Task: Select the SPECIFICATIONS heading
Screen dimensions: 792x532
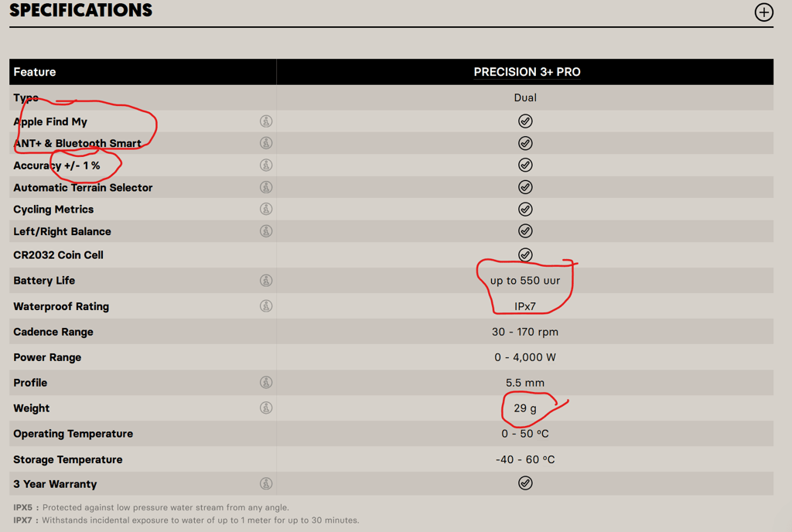Action: click(80, 11)
